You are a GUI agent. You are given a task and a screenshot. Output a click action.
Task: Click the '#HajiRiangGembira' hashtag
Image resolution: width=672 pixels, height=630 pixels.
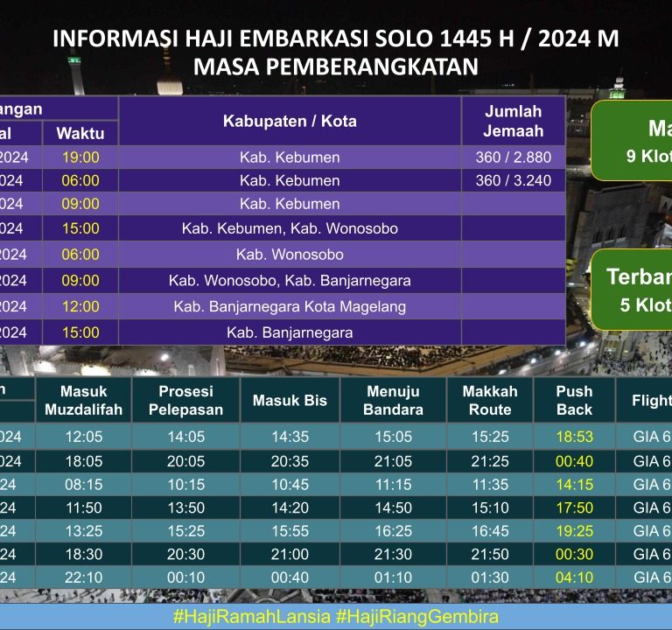(417, 617)
